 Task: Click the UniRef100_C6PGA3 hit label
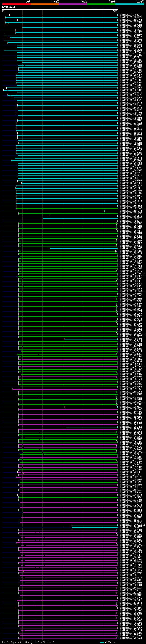click(x=131, y=226)
